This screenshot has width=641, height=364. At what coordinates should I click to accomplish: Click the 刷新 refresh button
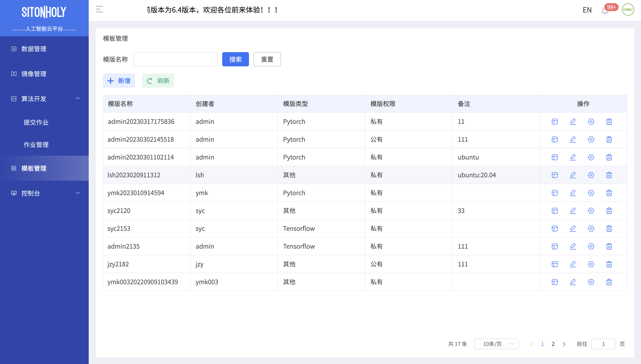click(158, 81)
